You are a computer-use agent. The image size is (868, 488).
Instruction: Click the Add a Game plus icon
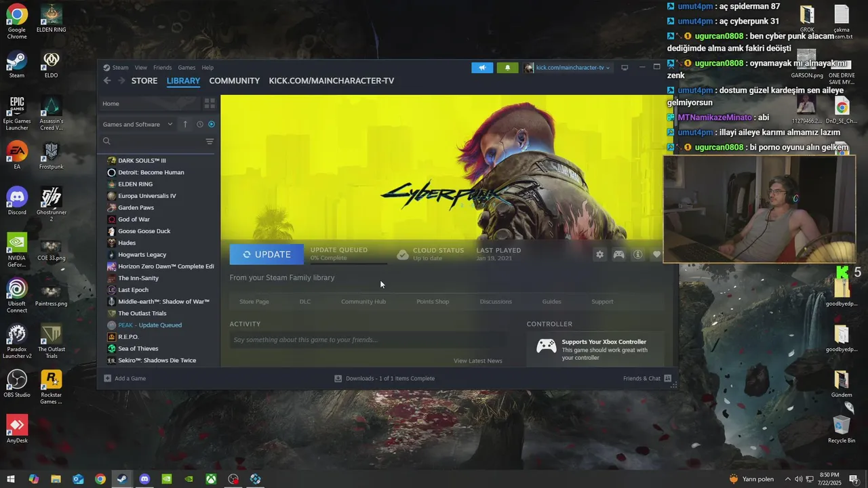pyautogui.click(x=107, y=378)
